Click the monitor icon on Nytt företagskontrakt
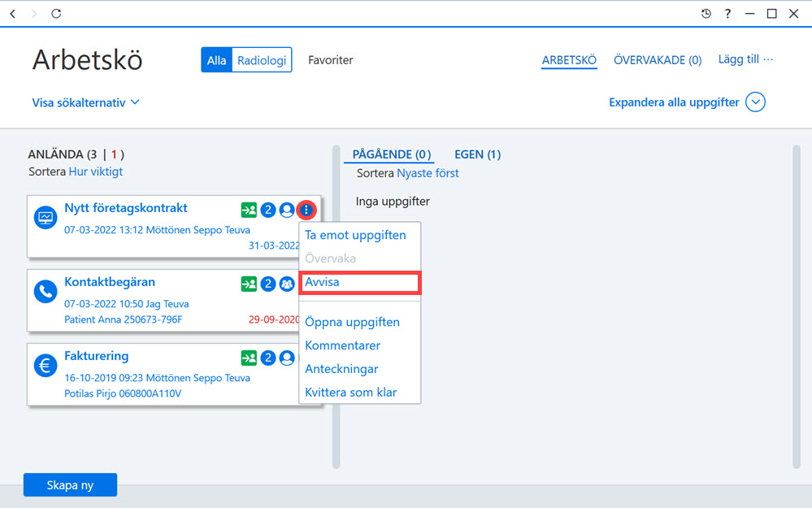This screenshot has width=812, height=508. [x=46, y=217]
